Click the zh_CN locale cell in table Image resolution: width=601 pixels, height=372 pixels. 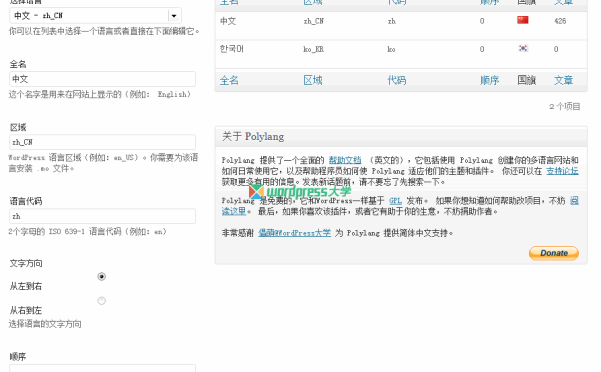314,21
